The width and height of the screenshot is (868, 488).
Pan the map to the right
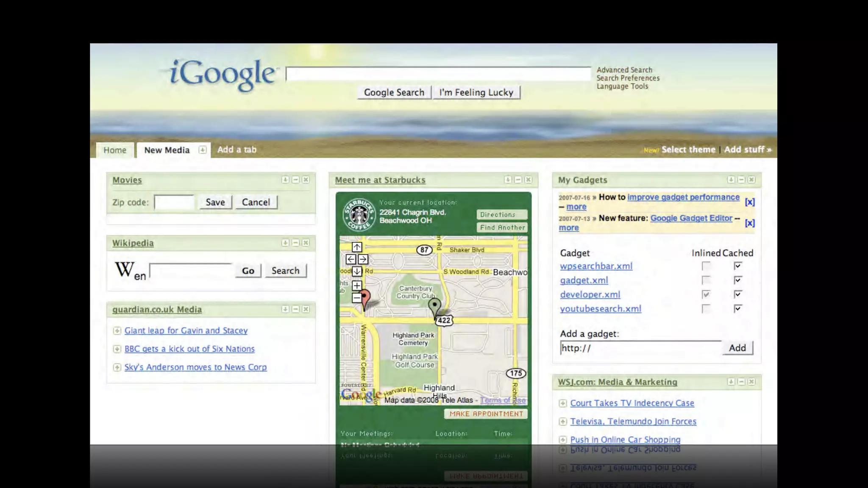363,259
